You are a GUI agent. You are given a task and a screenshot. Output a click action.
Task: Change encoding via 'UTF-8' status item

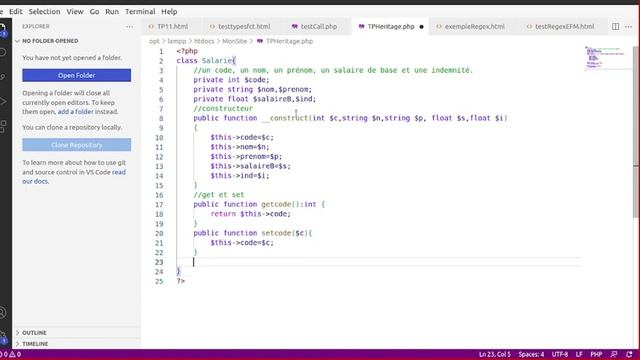tap(560, 354)
